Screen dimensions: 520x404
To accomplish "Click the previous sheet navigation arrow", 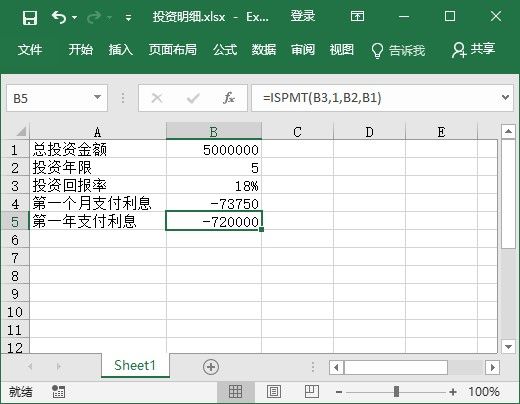I will coord(30,367).
